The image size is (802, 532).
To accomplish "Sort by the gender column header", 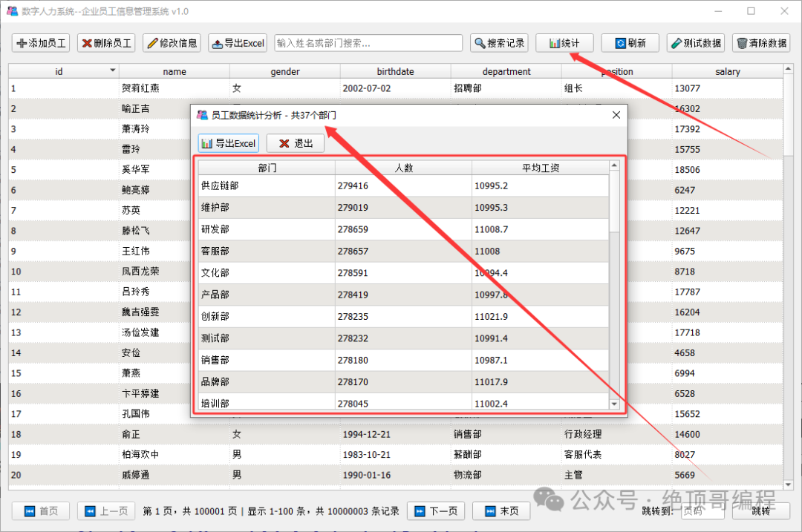I will point(285,71).
